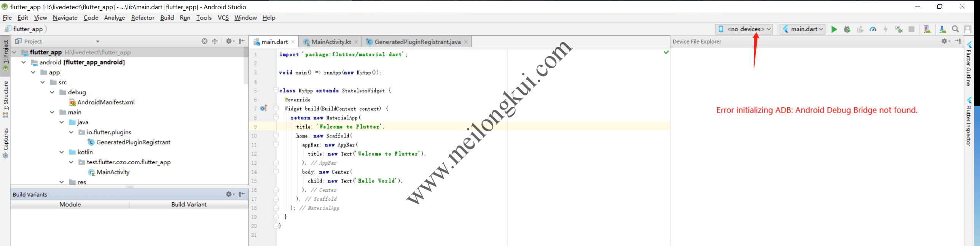
Task: Open SDK Manager download icon
Action: (x=942, y=29)
